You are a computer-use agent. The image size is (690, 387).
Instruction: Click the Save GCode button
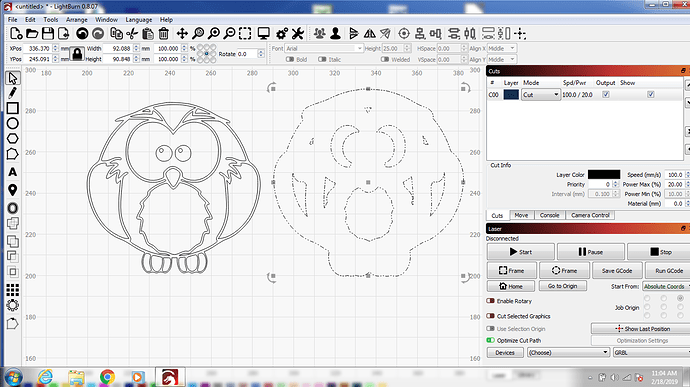click(617, 271)
